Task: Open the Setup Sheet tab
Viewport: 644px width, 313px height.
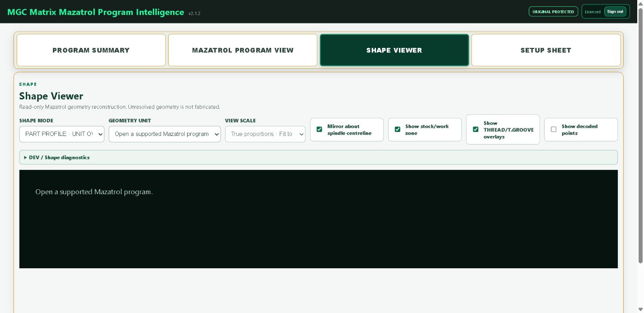Action: click(546, 50)
